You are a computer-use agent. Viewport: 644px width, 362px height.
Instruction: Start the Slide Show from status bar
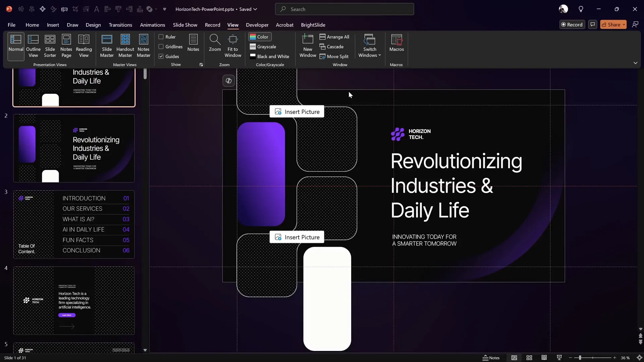point(559,358)
